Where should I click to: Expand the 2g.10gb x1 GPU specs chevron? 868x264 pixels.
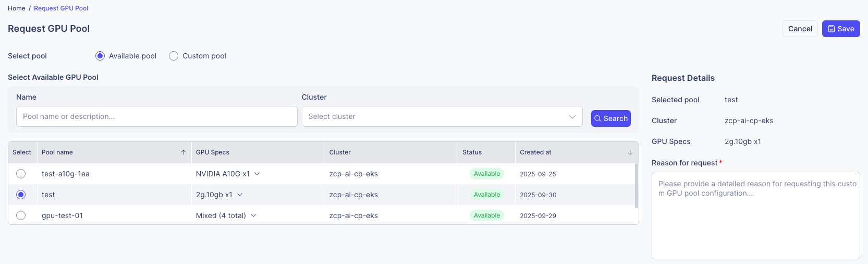point(240,195)
